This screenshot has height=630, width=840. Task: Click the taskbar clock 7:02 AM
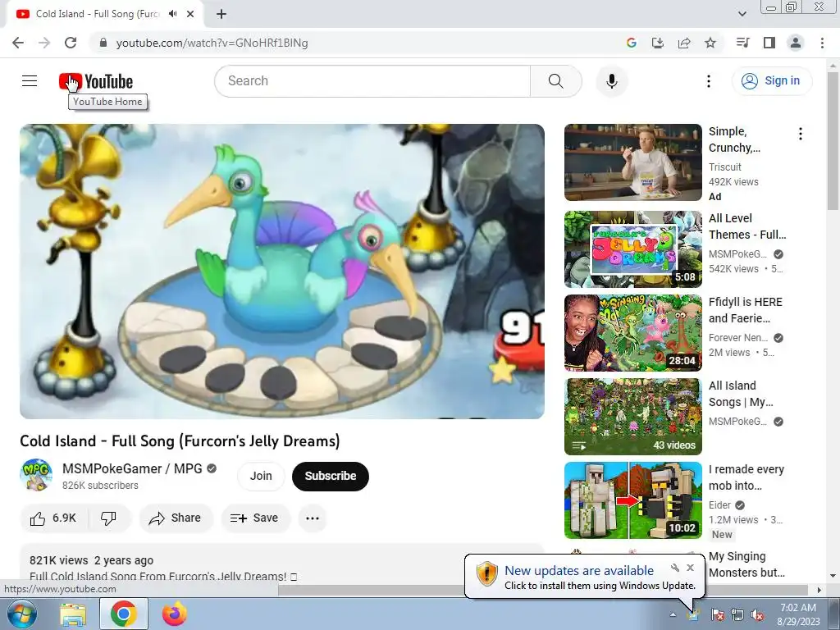coord(798,608)
